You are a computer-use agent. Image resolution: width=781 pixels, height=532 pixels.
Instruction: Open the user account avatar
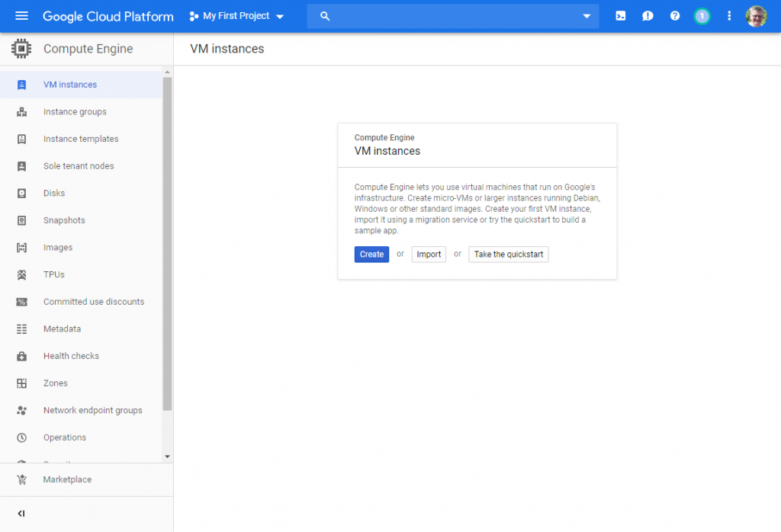(756, 16)
